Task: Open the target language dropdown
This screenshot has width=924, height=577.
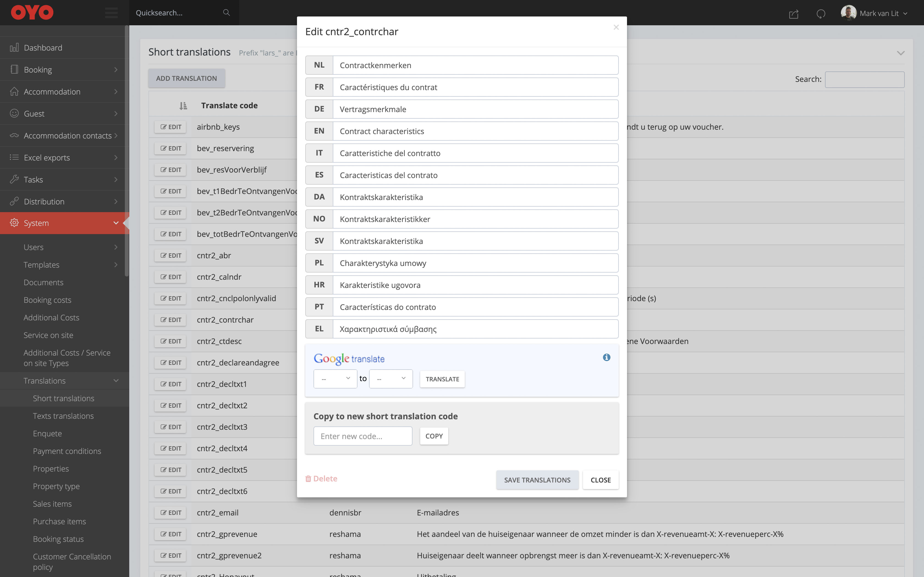Action: (391, 379)
